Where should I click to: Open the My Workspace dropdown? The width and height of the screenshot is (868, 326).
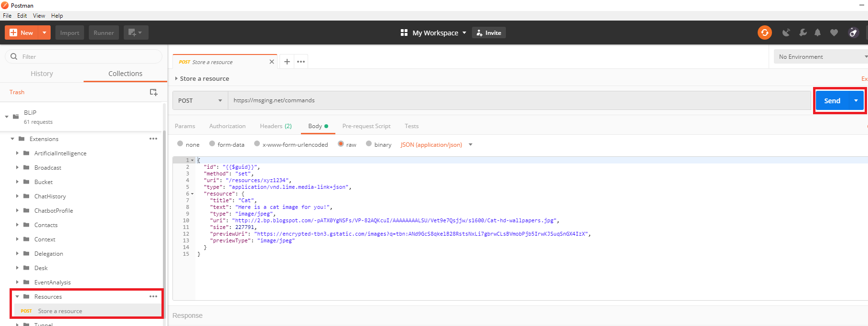pos(439,33)
